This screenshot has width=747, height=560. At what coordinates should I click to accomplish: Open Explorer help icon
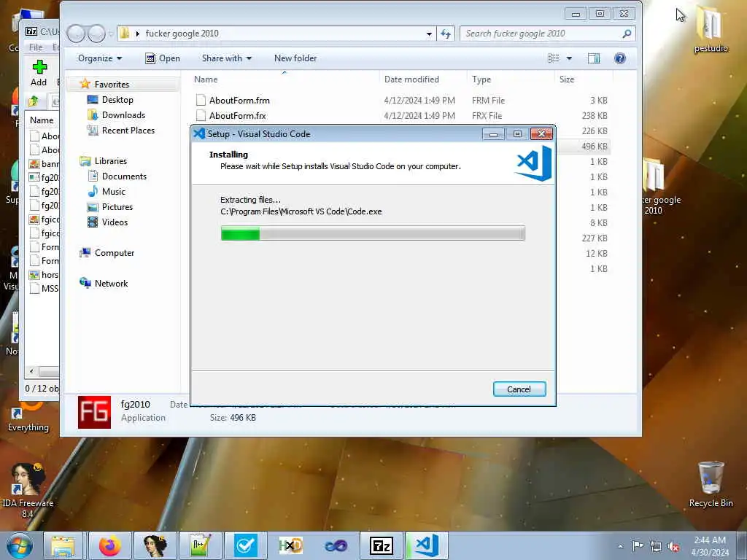(620, 58)
